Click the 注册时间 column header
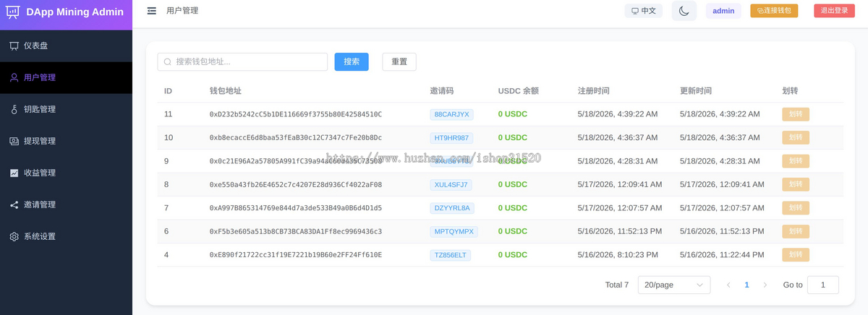 594,91
